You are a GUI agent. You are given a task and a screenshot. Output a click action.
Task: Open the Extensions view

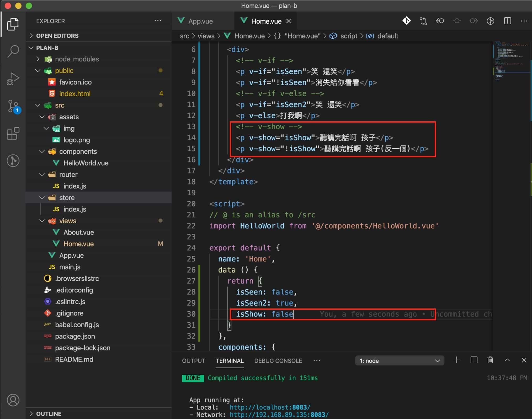coord(13,134)
